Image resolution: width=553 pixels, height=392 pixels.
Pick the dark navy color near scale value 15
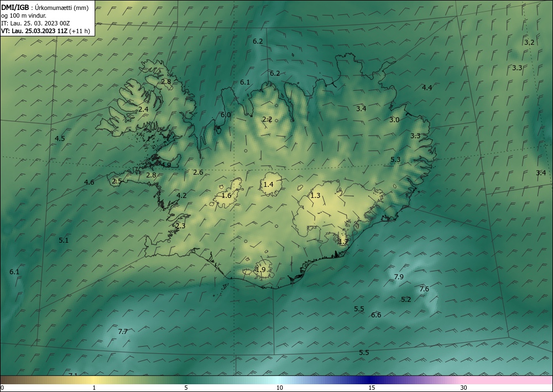(x=369, y=380)
